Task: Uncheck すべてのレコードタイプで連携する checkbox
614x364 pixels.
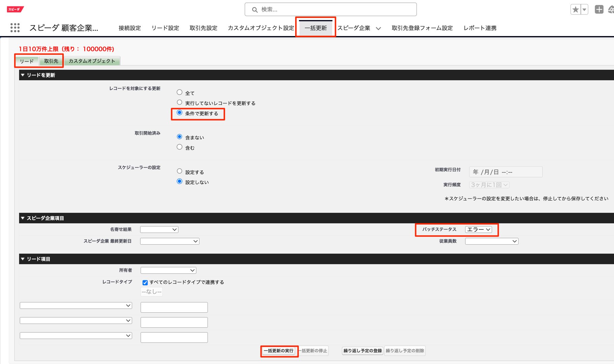Action: pyautogui.click(x=145, y=282)
